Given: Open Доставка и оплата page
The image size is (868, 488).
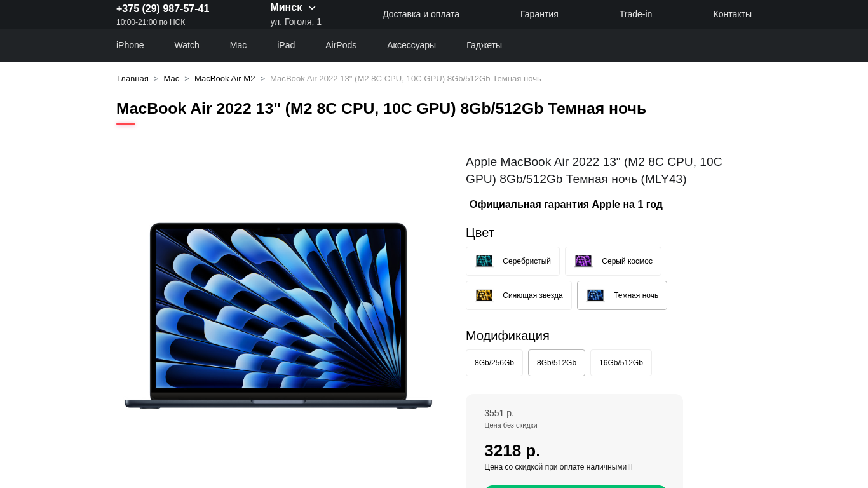Looking at the screenshot, I should pyautogui.click(x=421, y=14).
